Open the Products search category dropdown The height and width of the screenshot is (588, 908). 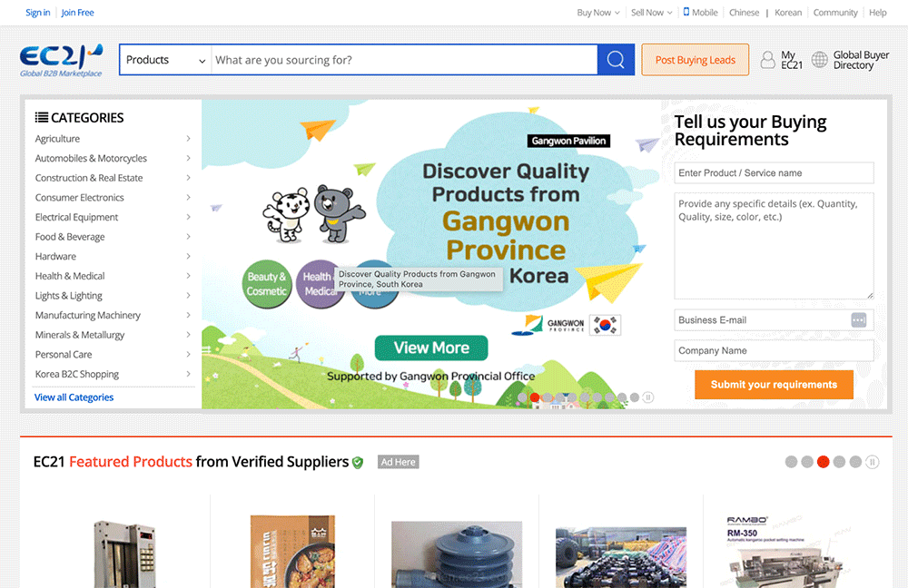pos(166,60)
